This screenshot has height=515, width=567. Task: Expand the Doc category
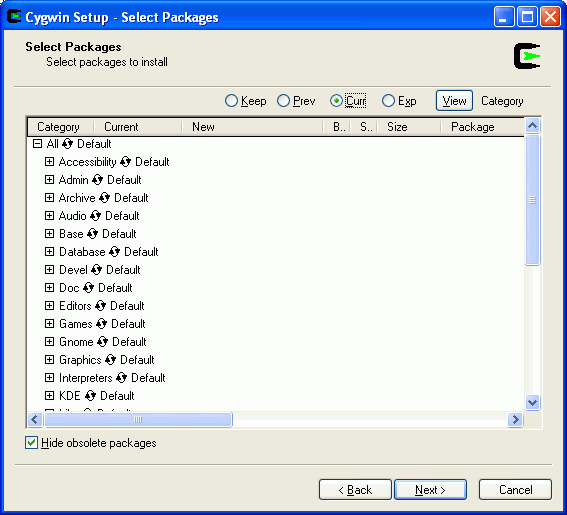click(49, 288)
